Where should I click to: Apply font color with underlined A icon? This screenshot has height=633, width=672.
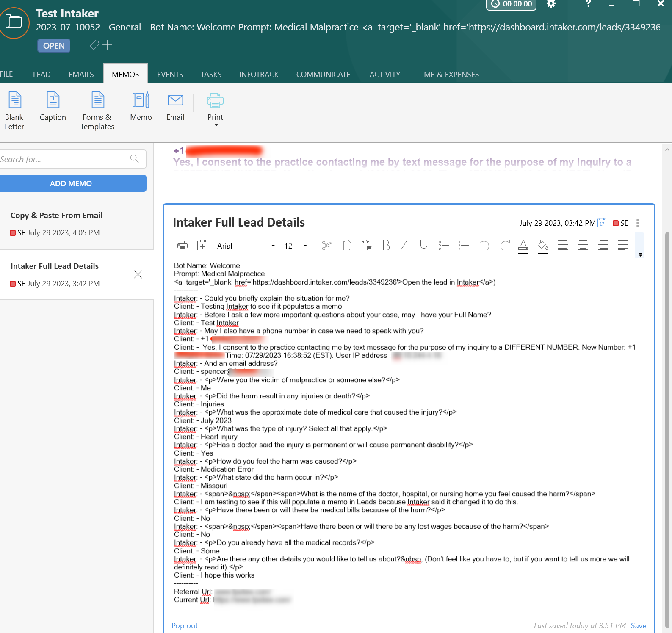pyautogui.click(x=523, y=246)
